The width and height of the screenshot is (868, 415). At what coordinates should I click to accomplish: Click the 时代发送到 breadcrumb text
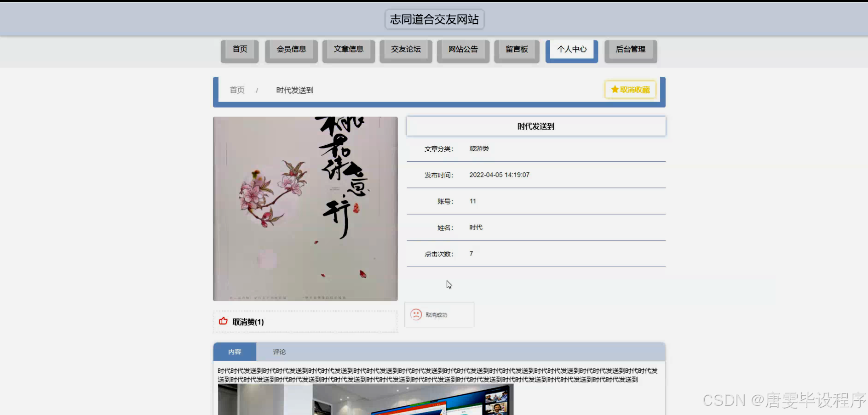point(294,90)
